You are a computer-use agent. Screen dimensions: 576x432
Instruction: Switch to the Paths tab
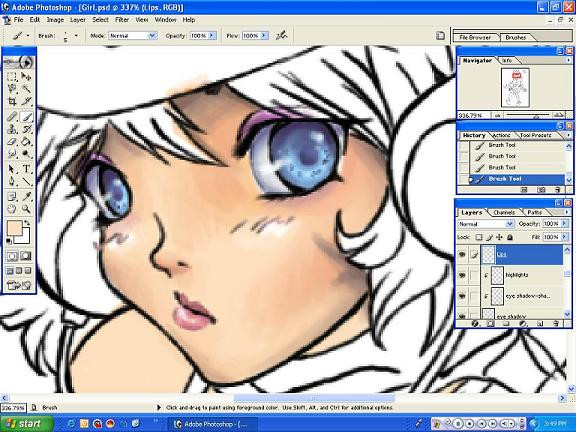pos(534,212)
